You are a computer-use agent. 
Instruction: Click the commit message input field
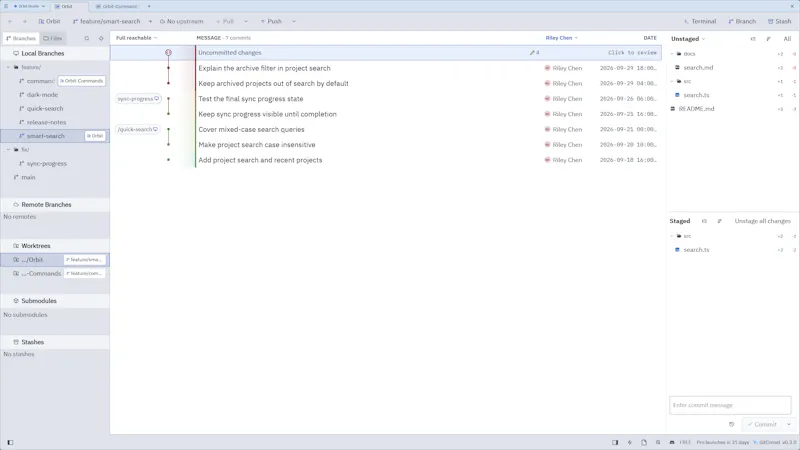pos(730,405)
